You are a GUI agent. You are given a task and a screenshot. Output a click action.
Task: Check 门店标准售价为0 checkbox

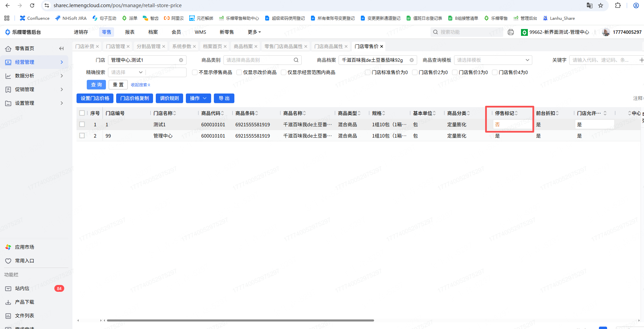368,72
